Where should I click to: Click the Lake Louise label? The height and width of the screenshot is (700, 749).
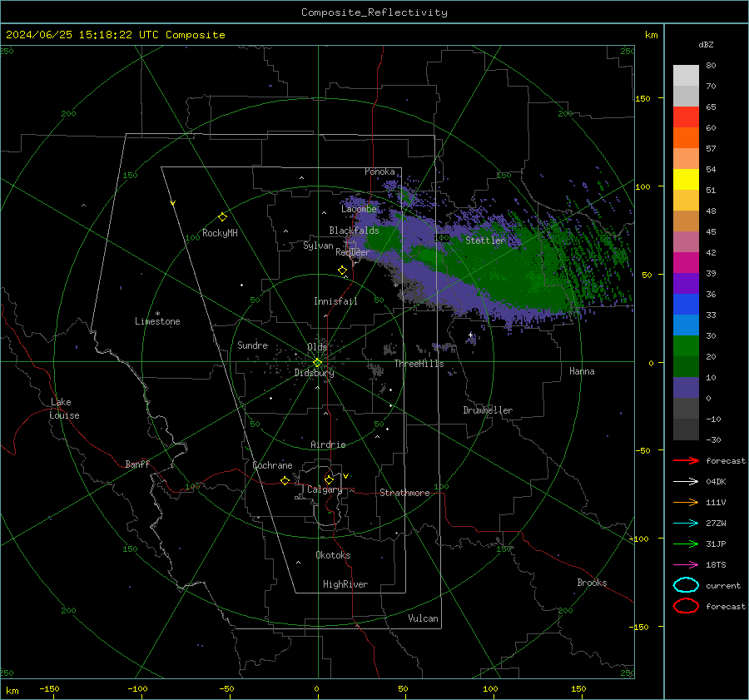tap(64, 409)
